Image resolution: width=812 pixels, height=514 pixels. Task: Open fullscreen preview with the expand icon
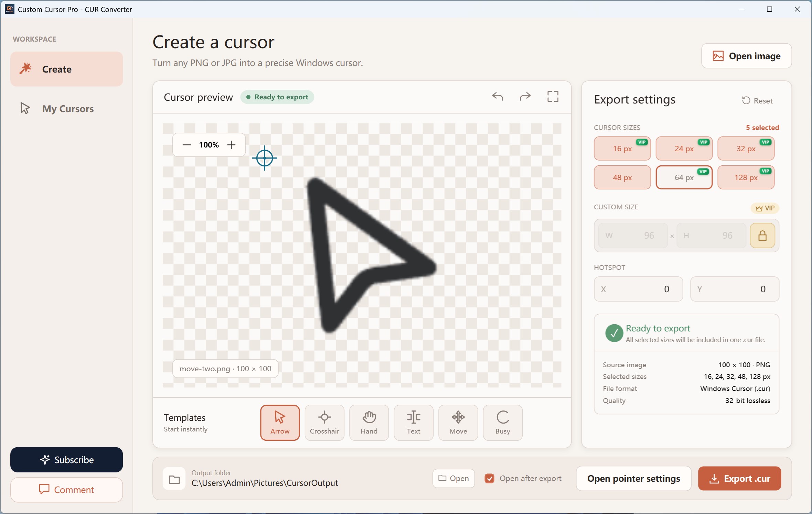553,97
